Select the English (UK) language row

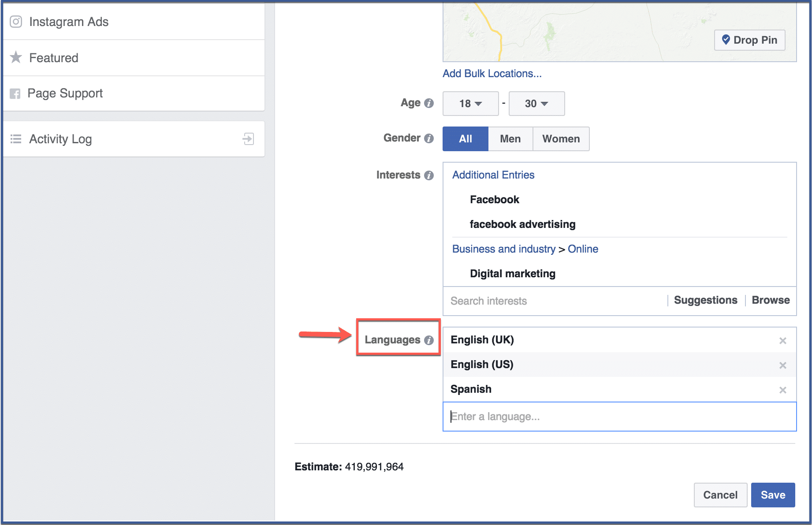(619, 340)
